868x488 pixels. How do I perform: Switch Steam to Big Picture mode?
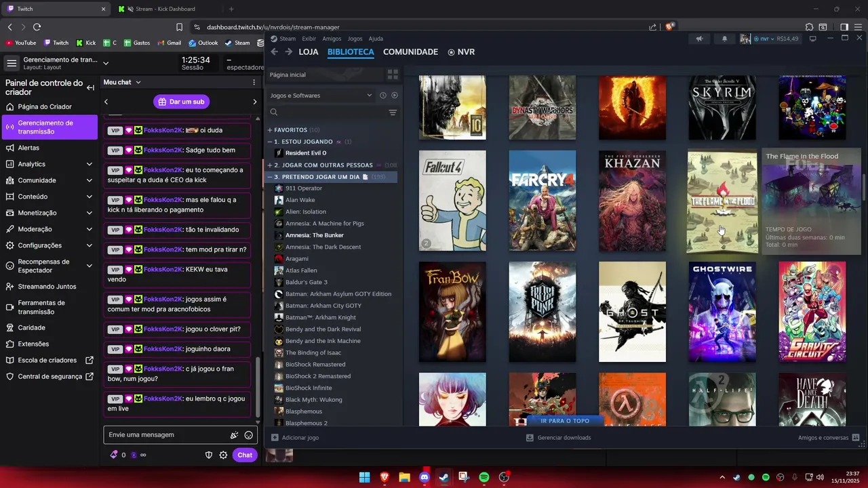pyautogui.click(x=812, y=39)
